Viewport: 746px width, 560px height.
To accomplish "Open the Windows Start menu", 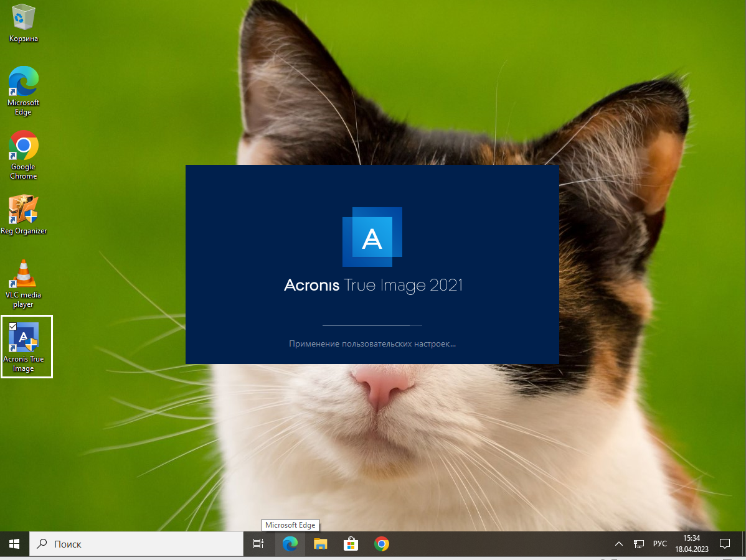I will 14,544.
